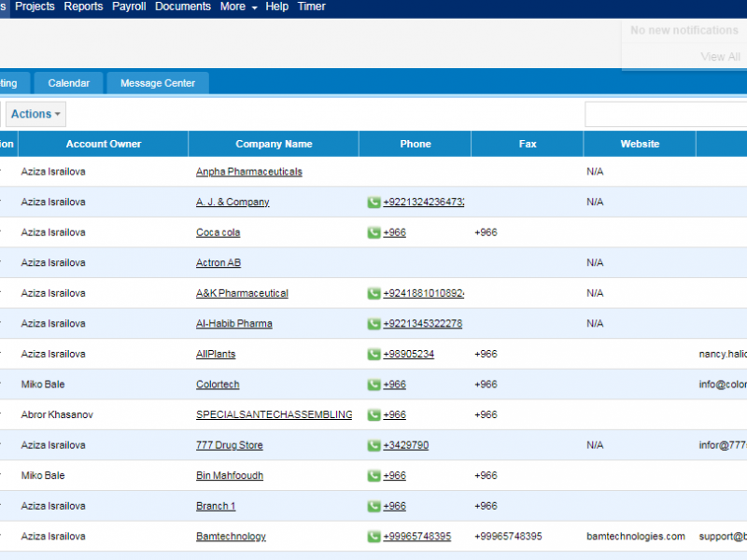
Task: Open the Coca cola company link
Action: point(218,232)
